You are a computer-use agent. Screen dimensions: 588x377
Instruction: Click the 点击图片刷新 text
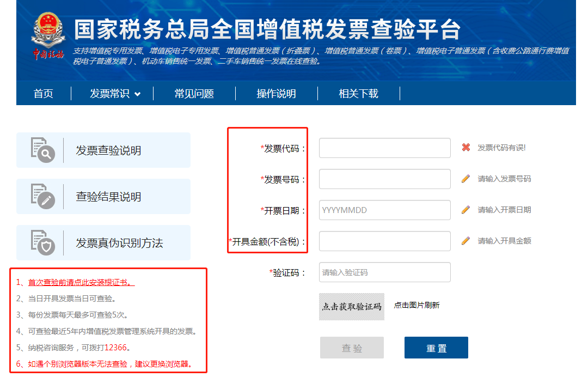pos(416,305)
